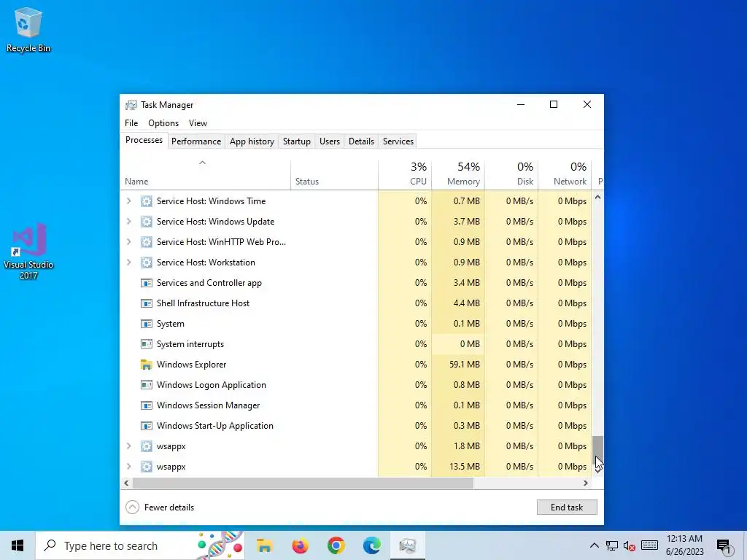The height and width of the screenshot is (560, 747).
Task: Switch to the App history tab
Action: [252, 141]
